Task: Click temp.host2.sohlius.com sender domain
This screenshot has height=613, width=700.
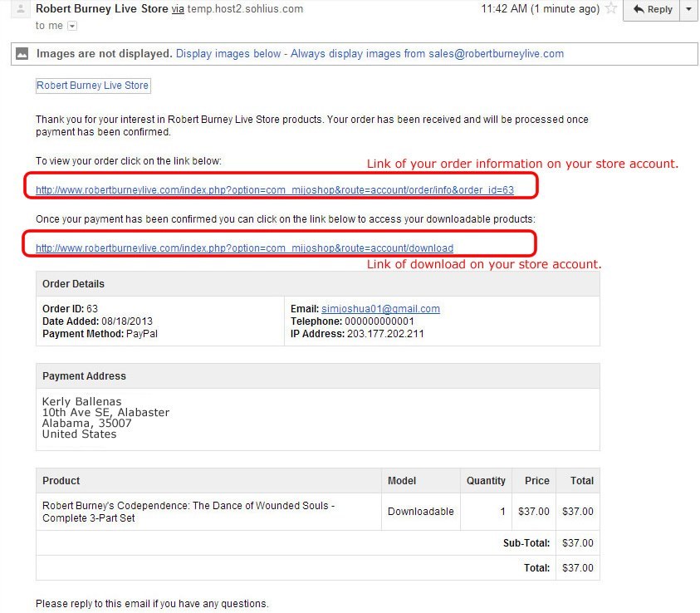Action: point(245,9)
